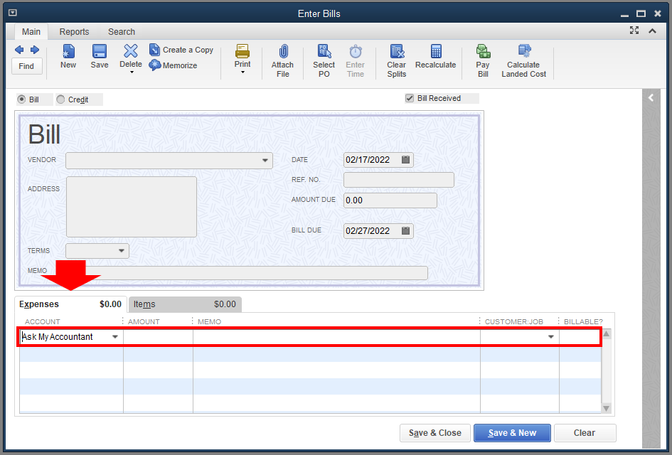Open the Search ribbon tab
The height and width of the screenshot is (455, 672).
tap(121, 32)
